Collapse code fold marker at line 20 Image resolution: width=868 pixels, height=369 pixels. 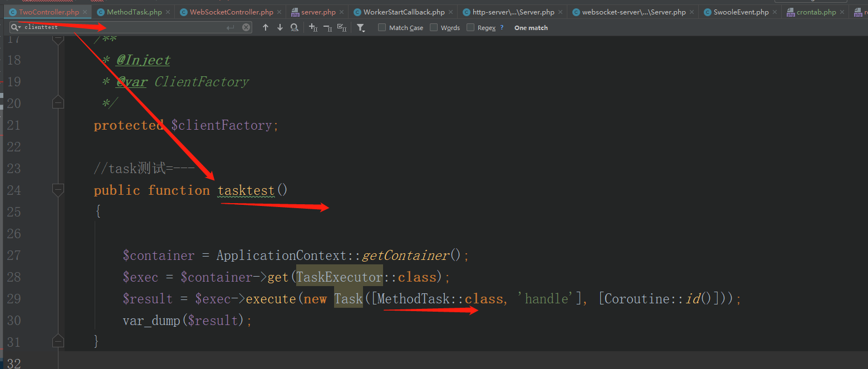(x=58, y=102)
